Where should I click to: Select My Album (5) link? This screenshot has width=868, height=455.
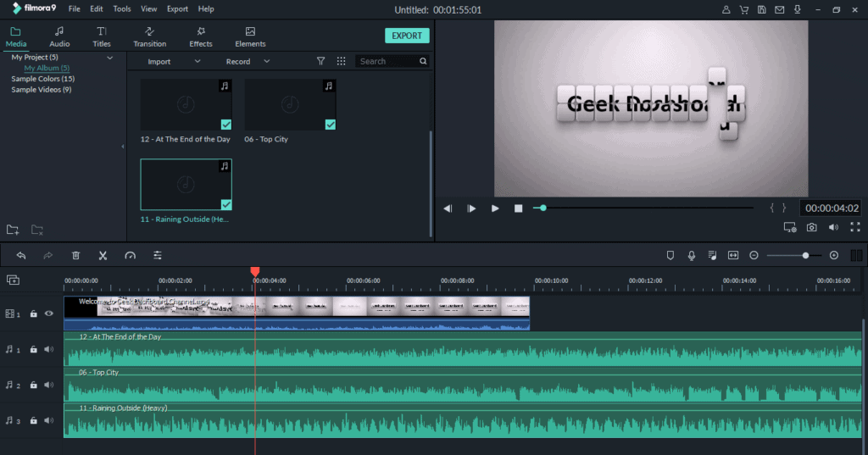coord(47,68)
